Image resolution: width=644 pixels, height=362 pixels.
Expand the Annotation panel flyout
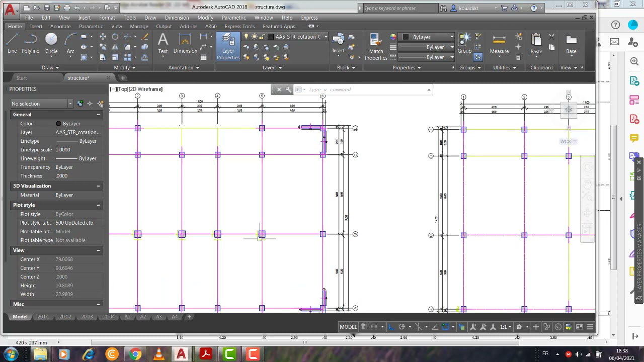(183, 67)
